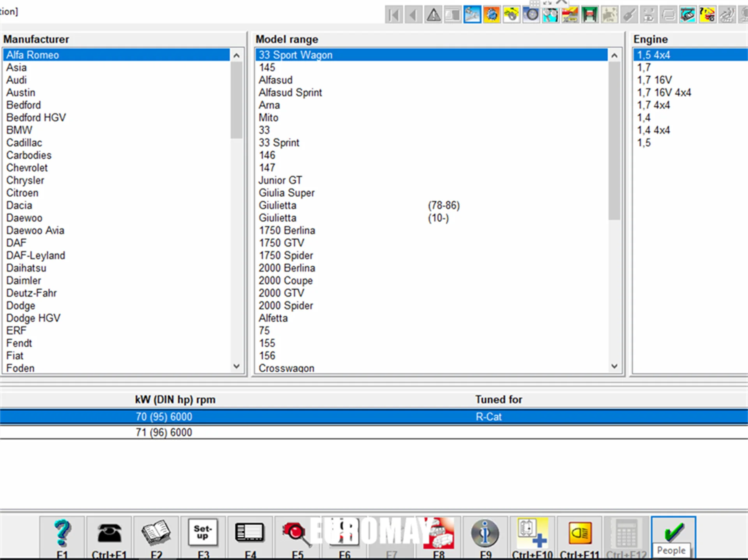Click the first navigation arrow in top toolbar
This screenshot has height=560, width=748.
tap(394, 14)
